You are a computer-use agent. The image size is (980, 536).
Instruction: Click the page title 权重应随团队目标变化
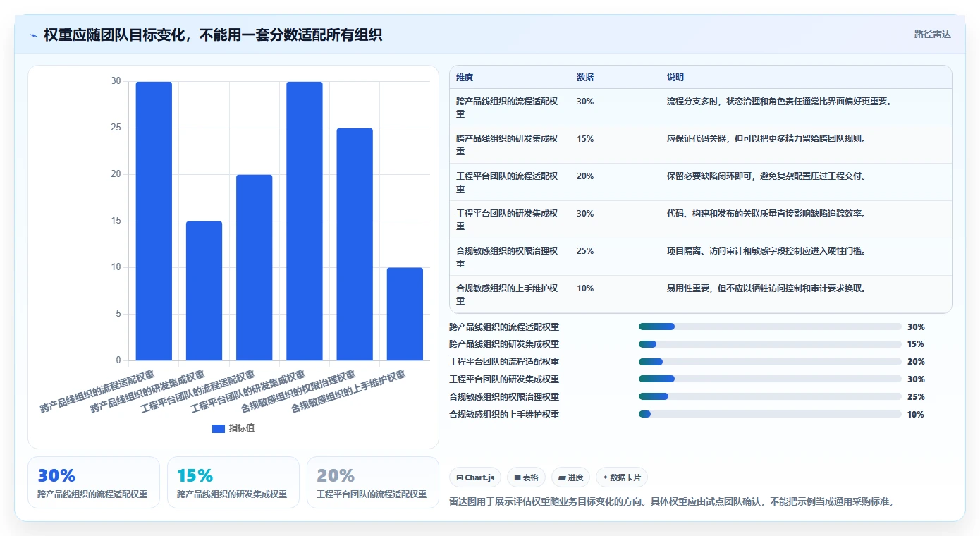point(213,35)
